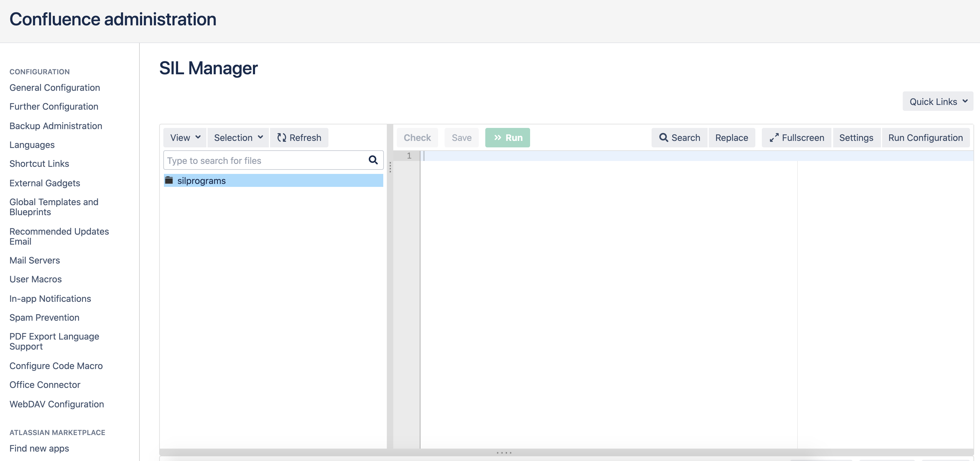Refresh the file tree
Image resolution: width=980 pixels, height=461 pixels.
tap(299, 138)
